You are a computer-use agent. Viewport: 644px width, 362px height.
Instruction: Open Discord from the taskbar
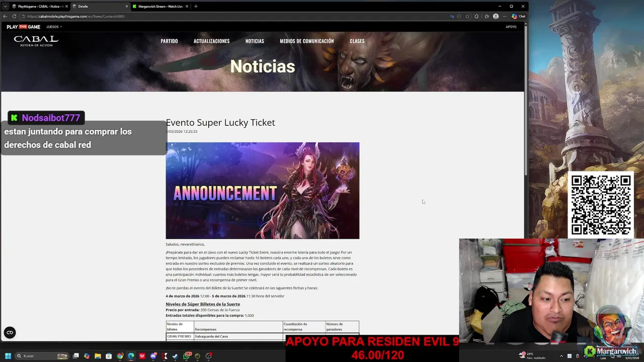(x=153, y=356)
